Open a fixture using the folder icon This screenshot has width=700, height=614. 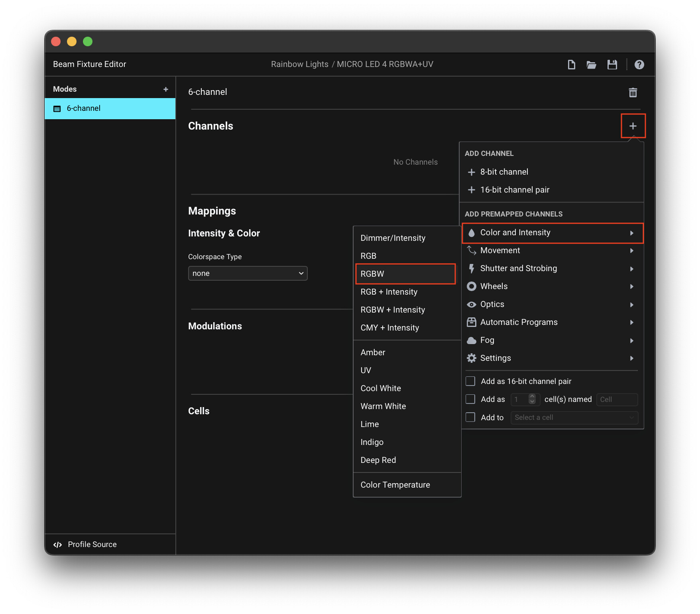click(x=591, y=65)
